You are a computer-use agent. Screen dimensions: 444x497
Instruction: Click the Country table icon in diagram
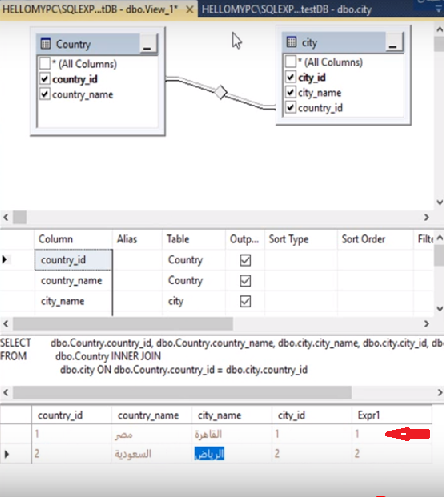click(46, 44)
